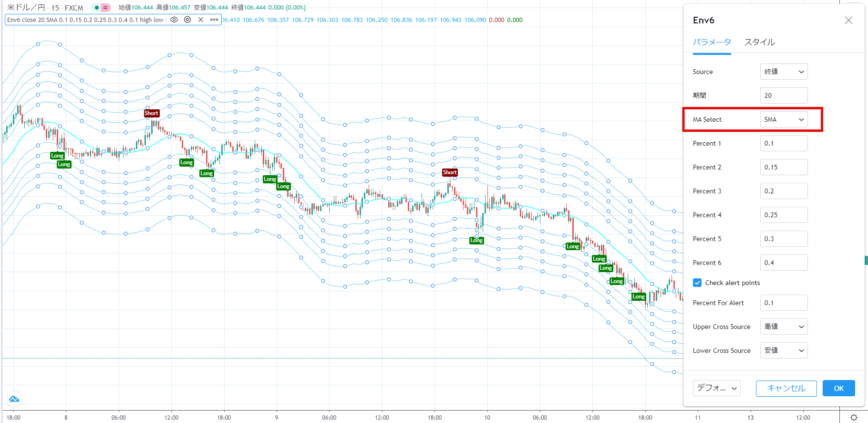Expand the Upper Cross Source dropdown
868x423 pixels.
(x=784, y=327)
